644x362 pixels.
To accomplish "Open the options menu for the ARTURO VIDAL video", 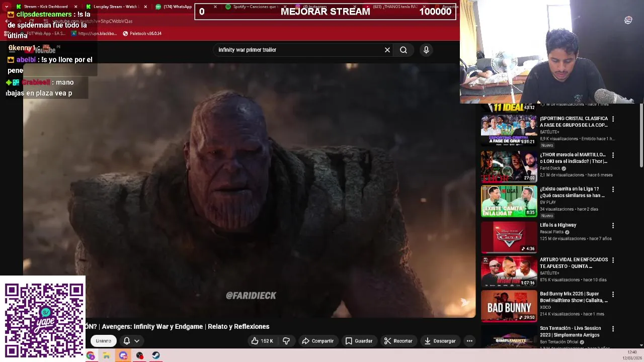I will (x=613, y=260).
